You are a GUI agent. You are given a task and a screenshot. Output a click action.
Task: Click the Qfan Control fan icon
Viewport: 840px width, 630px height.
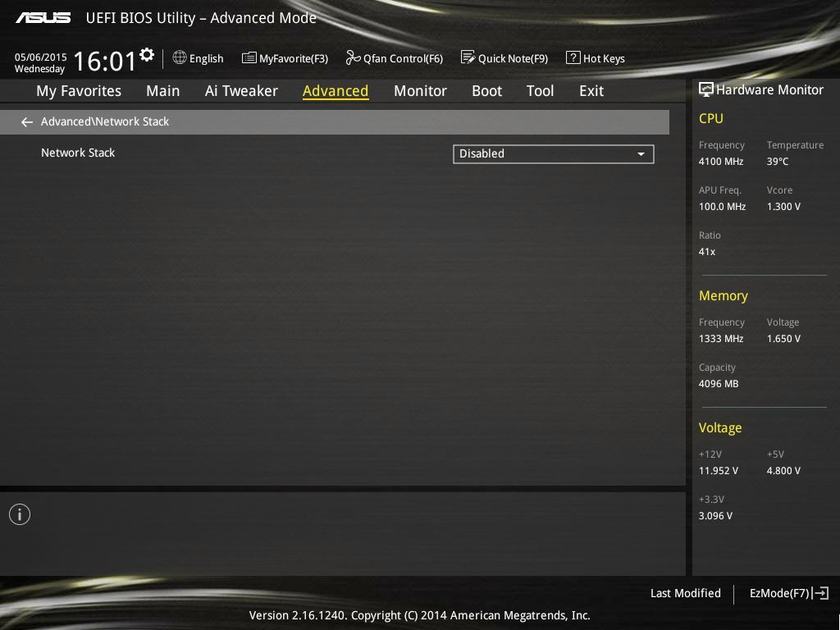pos(353,57)
